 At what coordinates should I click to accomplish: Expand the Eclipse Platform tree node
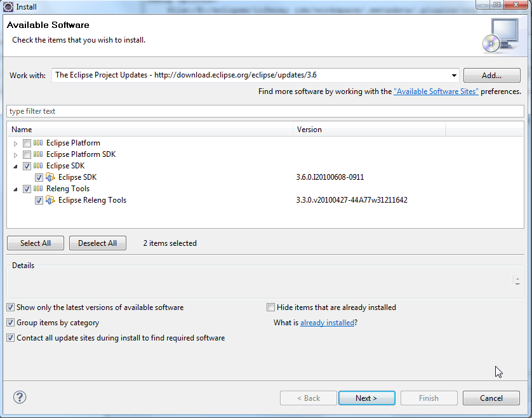(16, 144)
